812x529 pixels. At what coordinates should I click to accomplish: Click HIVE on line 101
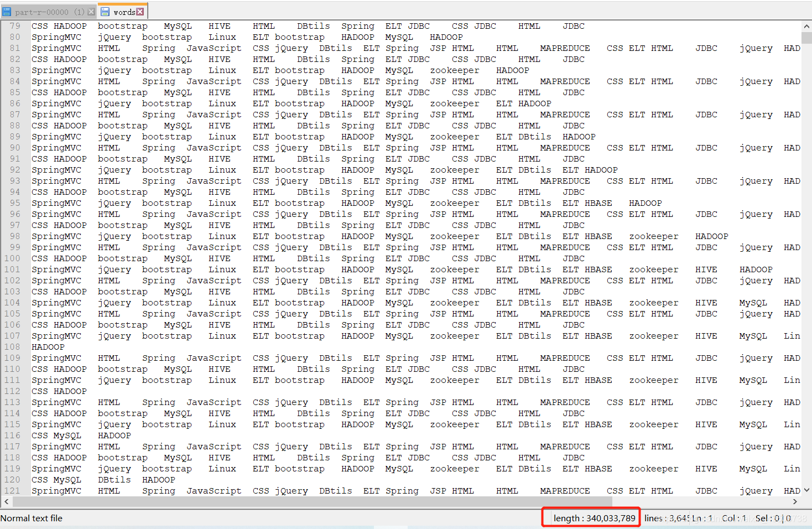pyautogui.click(x=706, y=269)
